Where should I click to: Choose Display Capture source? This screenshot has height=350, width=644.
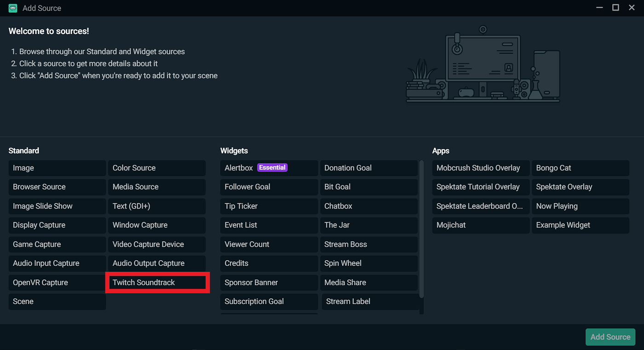57,225
